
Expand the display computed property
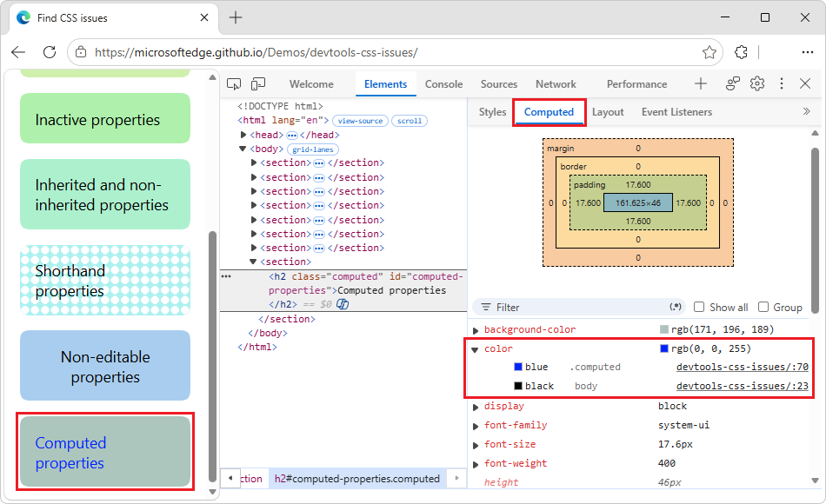coord(475,407)
